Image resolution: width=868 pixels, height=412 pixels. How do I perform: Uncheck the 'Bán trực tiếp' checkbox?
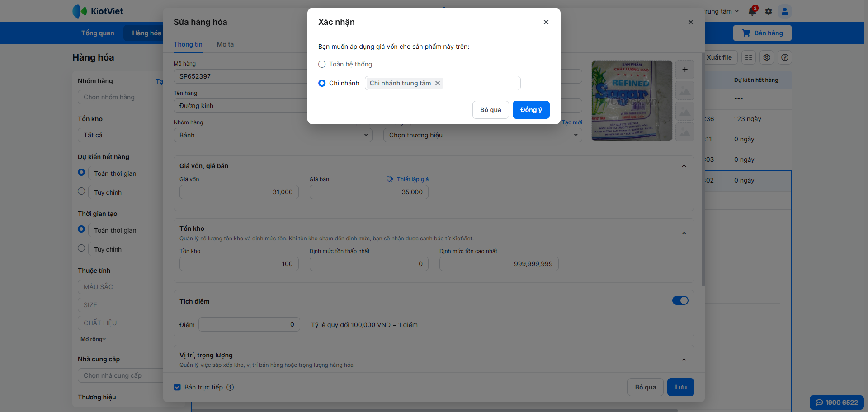click(x=177, y=387)
